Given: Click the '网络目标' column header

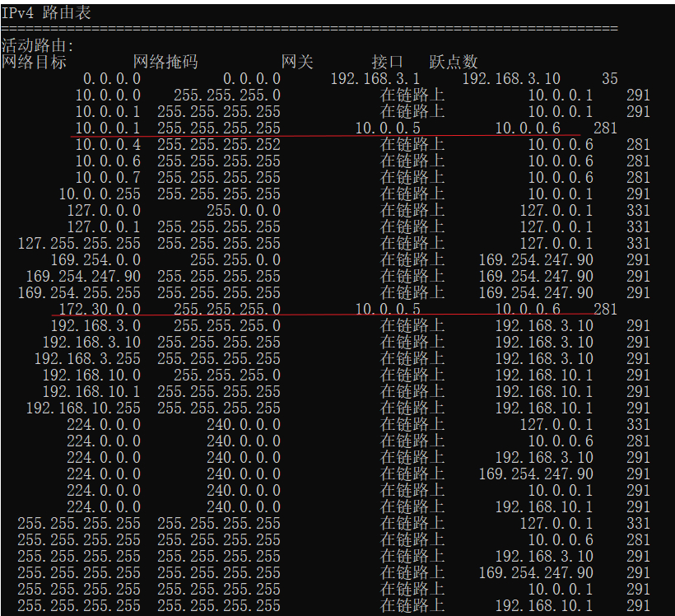Looking at the screenshot, I should 34,62.
